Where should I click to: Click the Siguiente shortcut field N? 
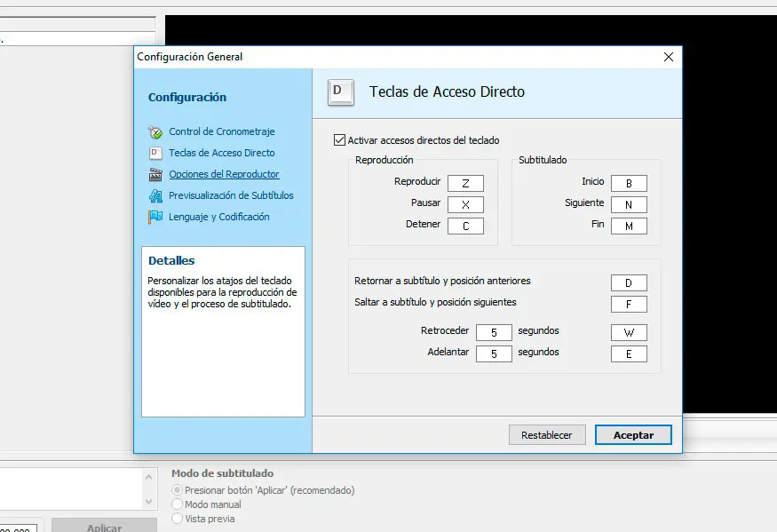(629, 205)
